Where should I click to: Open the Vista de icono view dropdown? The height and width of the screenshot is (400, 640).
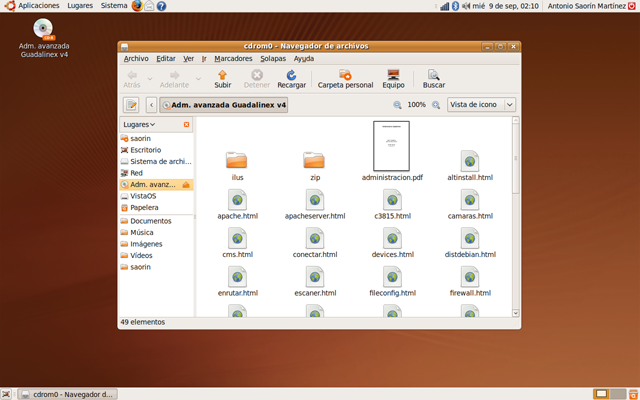point(481,105)
